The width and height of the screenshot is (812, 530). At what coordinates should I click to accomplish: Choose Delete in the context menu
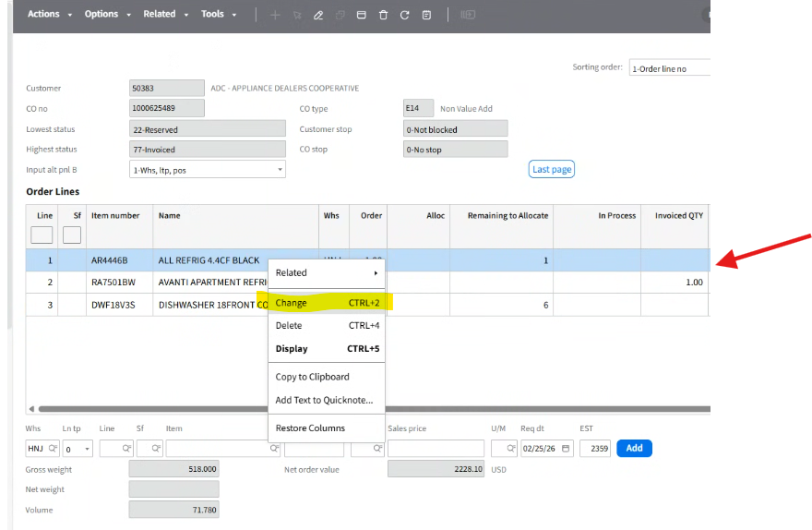pyautogui.click(x=327, y=325)
